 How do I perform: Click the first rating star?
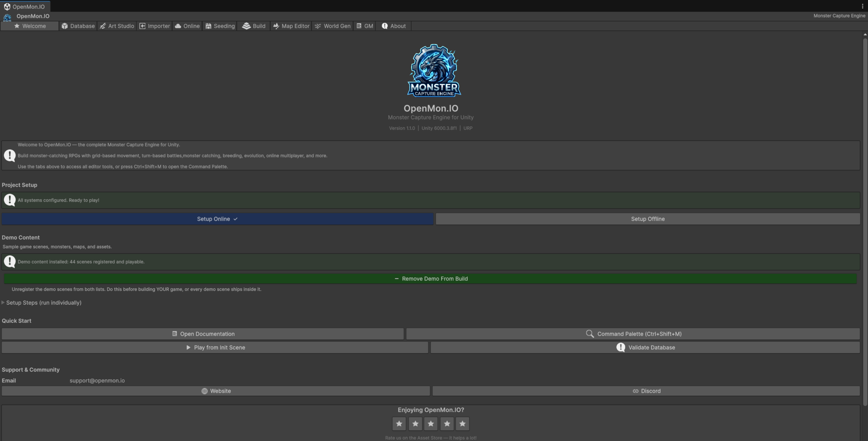(399, 424)
